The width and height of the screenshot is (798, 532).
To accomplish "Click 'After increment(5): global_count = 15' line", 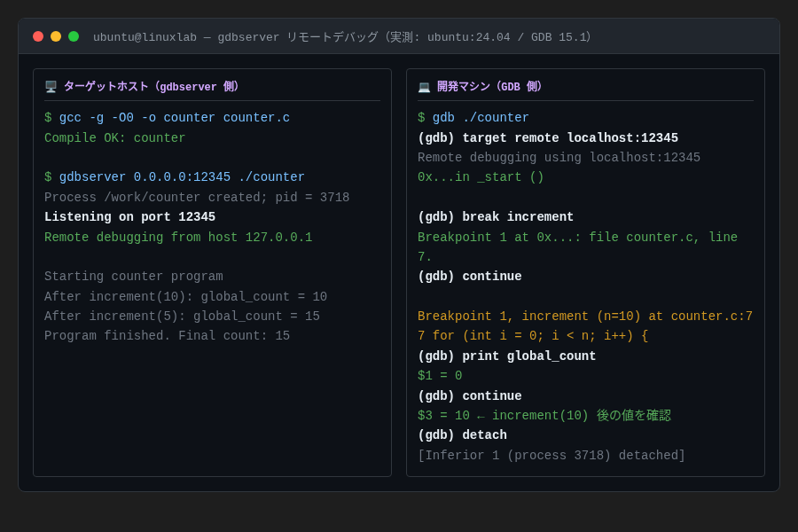I will tap(182, 317).
